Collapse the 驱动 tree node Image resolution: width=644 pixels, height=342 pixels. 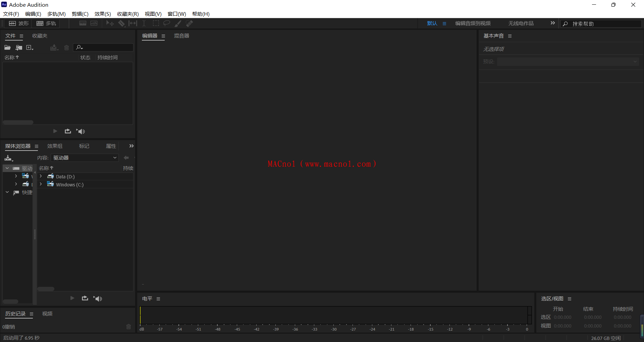point(7,168)
